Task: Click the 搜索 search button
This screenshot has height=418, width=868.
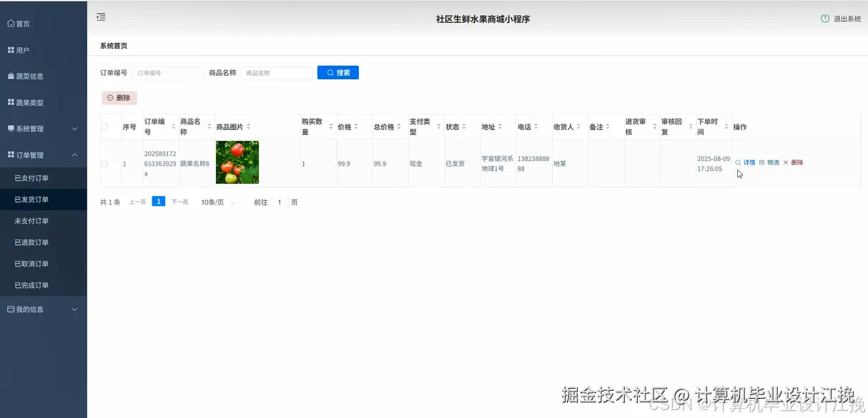Action: point(337,72)
